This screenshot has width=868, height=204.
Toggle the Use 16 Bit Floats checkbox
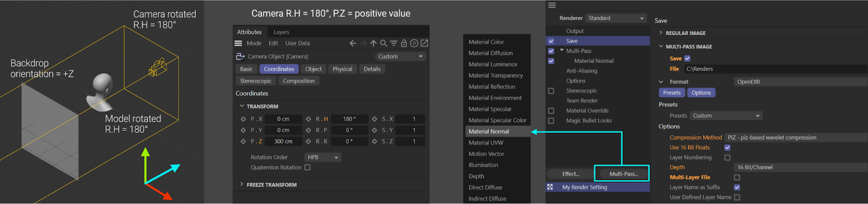pyautogui.click(x=727, y=148)
